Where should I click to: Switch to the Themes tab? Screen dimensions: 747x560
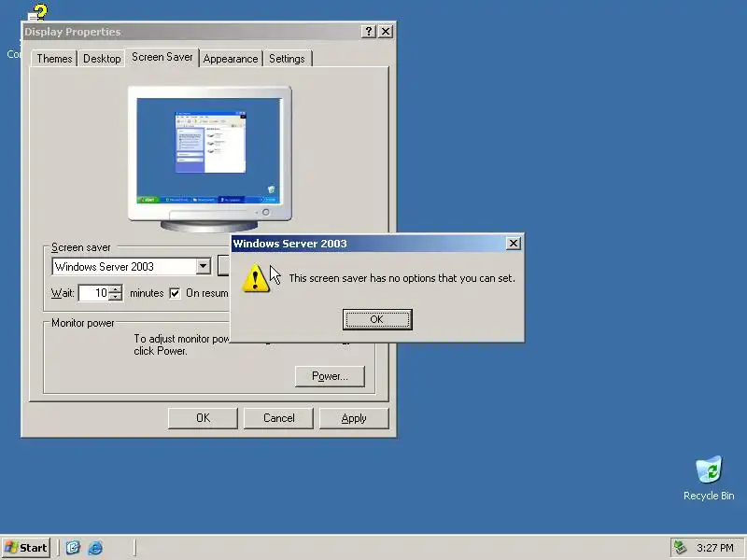pos(54,59)
